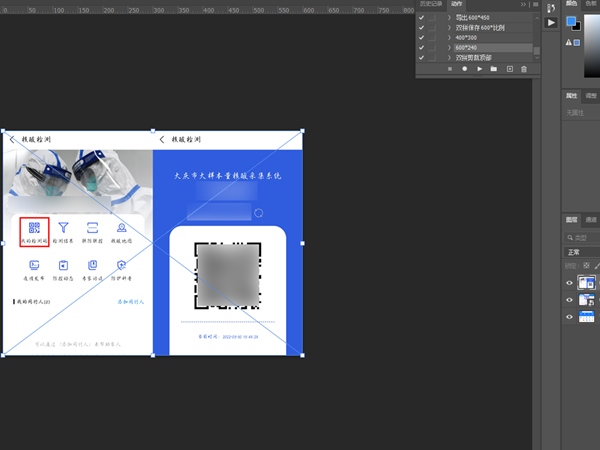Click the blue foreground color swatch
Viewport: 600px width, 450px height.
[x=571, y=21]
